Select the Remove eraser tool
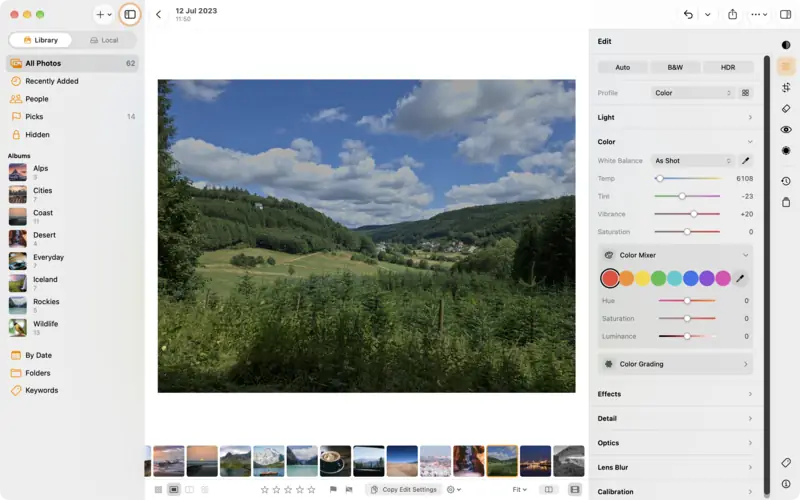This screenshot has width=800, height=500. (786, 108)
